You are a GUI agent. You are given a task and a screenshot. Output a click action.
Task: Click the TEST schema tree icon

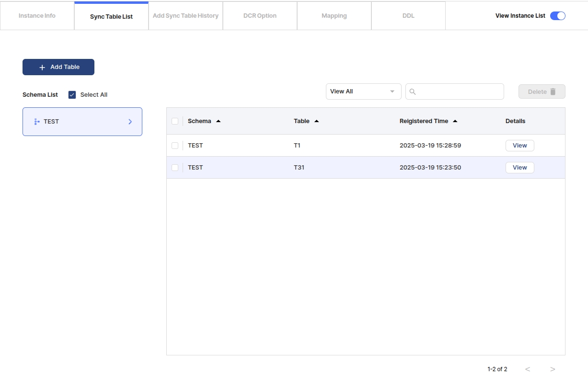[x=37, y=122]
